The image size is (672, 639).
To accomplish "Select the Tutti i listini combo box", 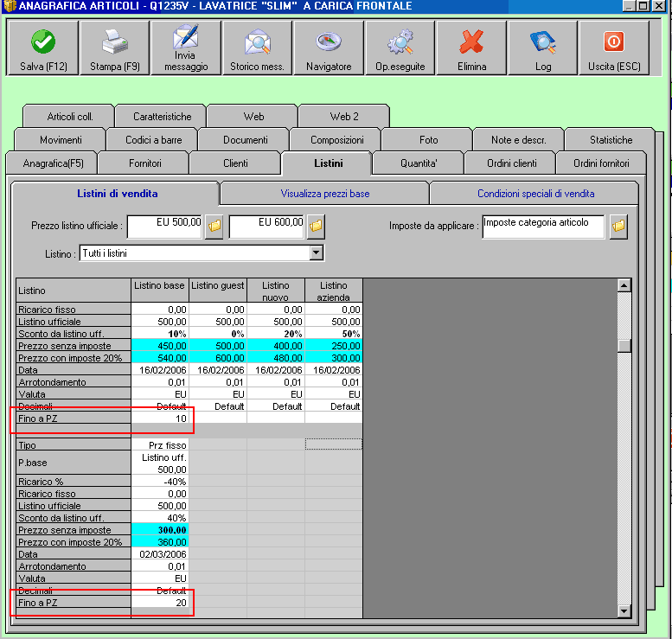I will 202,253.
